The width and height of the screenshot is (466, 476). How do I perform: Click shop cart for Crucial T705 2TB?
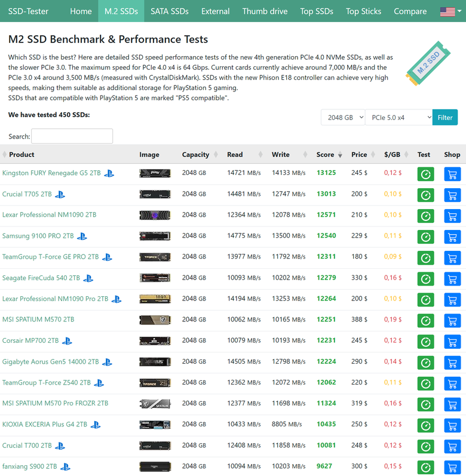point(452,195)
